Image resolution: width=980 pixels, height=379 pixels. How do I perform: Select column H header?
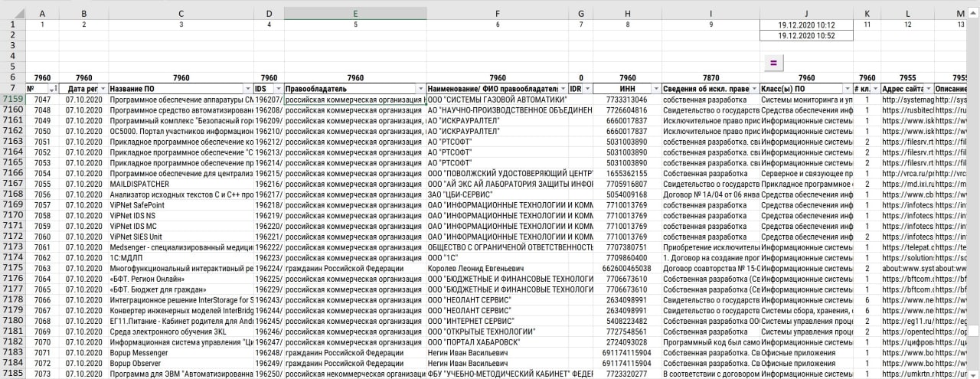tap(628, 14)
